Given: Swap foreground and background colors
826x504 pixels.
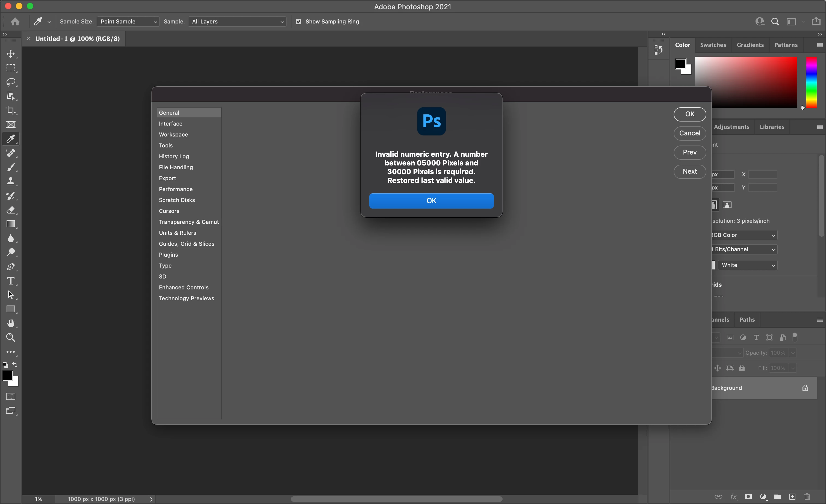Looking at the screenshot, I should coord(15,364).
